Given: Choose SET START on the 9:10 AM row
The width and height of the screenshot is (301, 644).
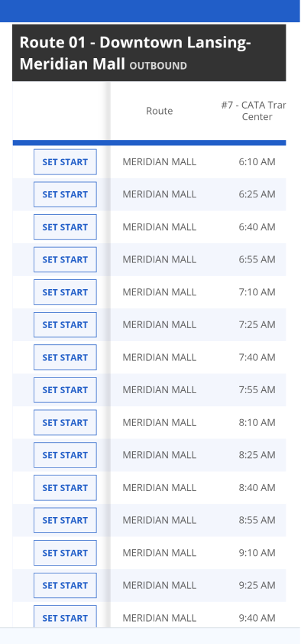Looking at the screenshot, I should (65, 553).
